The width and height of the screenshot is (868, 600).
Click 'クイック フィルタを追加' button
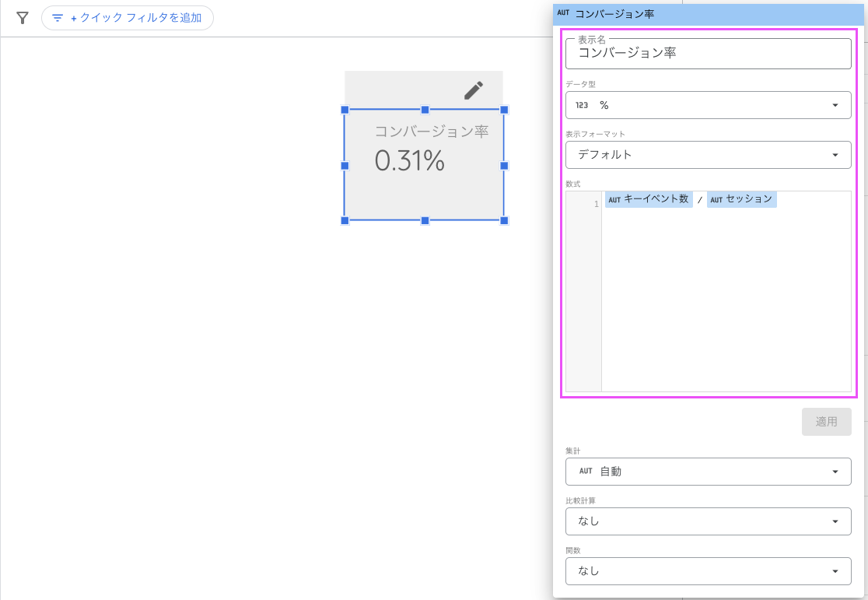tap(128, 18)
